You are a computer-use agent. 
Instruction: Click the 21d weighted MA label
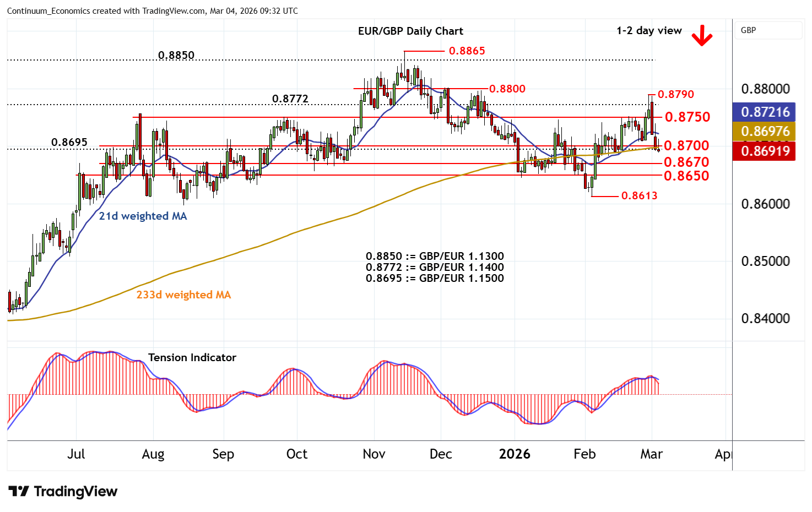click(x=143, y=216)
